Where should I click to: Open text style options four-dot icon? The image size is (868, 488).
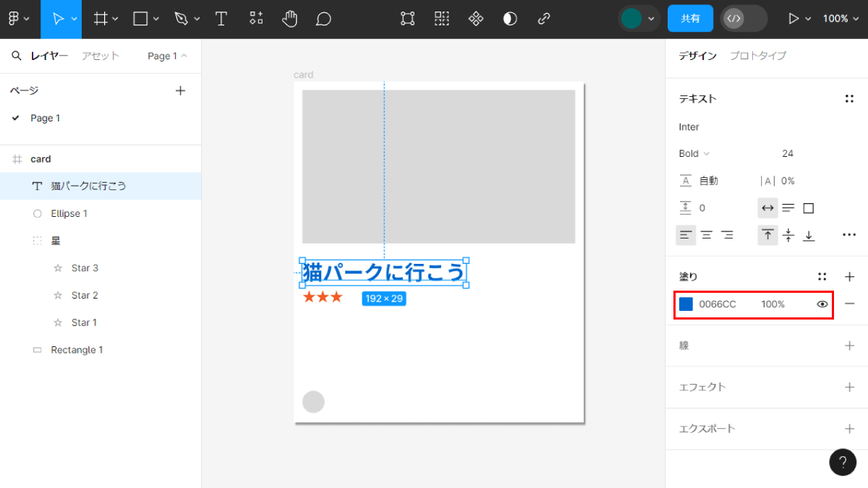click(849, 99)
